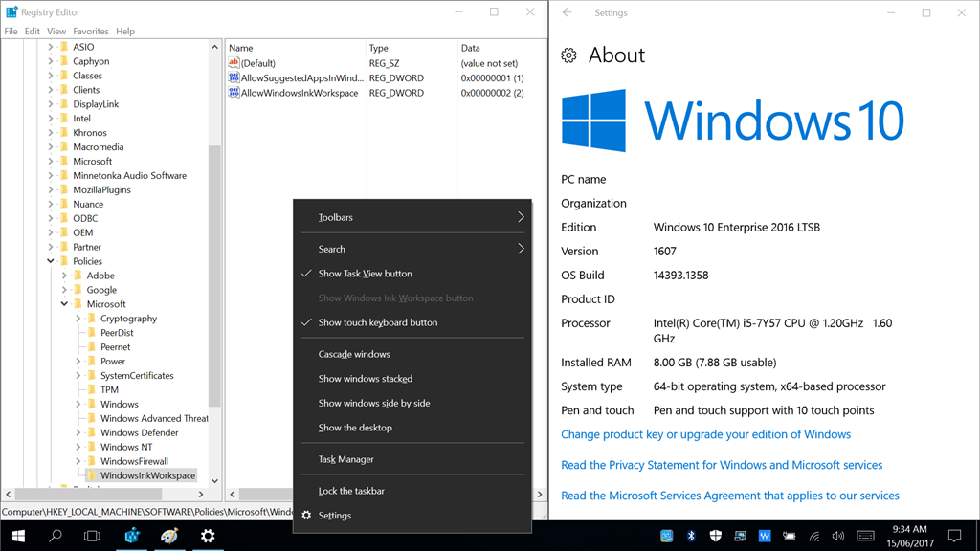The width and height of the screenshot is (980, 551).
Task: Click the Registry Editor title bar icon
Action: click(11, 11)
